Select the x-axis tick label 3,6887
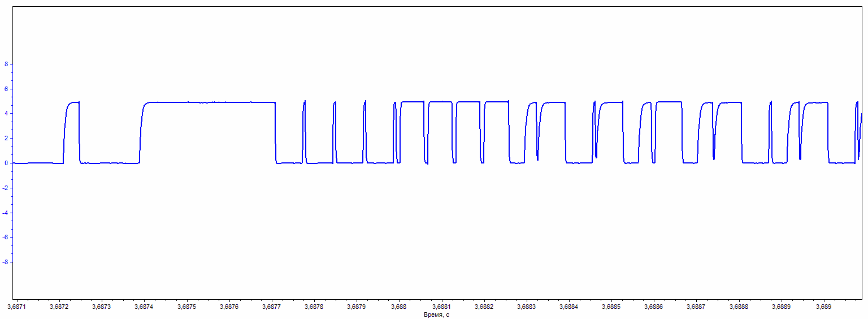Viewport: 868px width, 319px height. (x=696, y=307)
